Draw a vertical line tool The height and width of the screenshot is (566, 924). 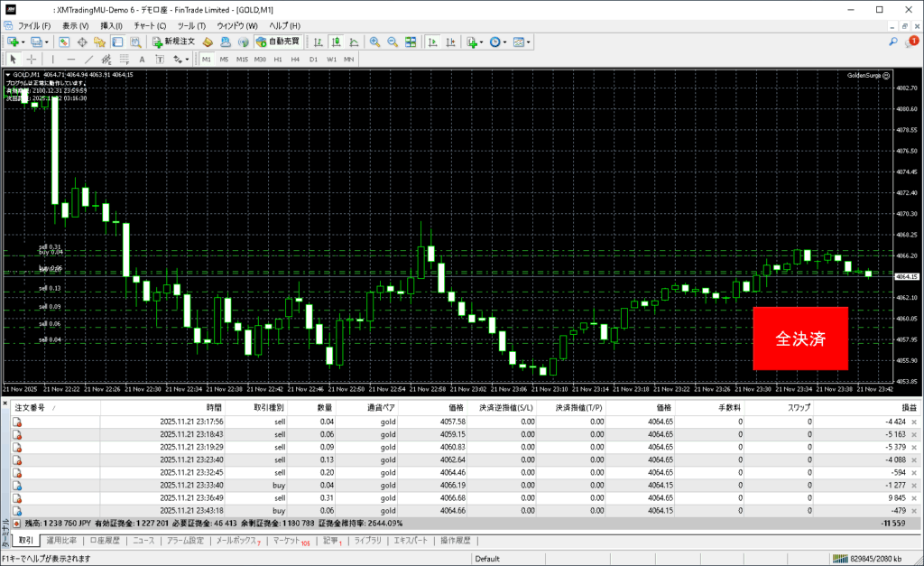[x=52, y=59]
